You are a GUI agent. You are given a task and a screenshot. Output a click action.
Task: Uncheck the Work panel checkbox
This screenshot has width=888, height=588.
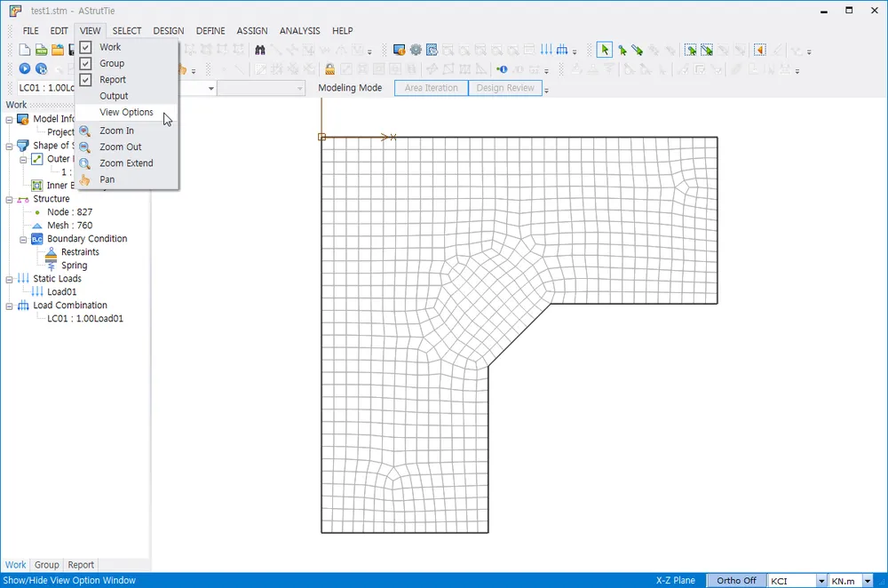(85, 47)
